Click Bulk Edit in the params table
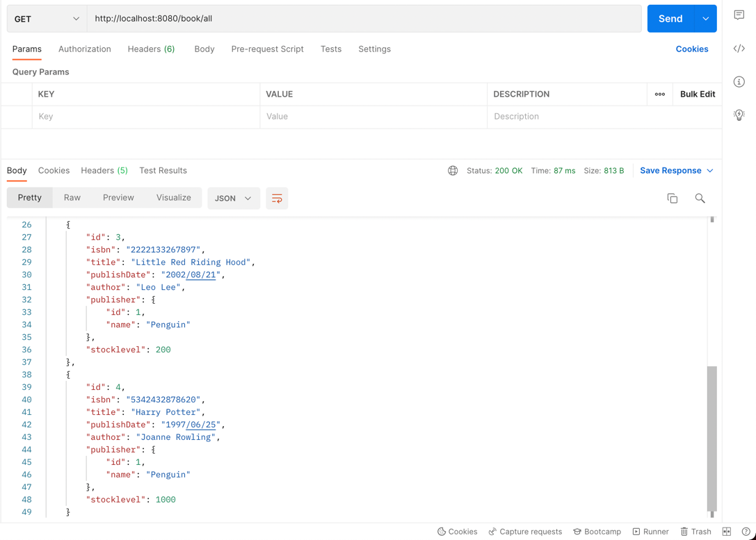Image resolution: width=756 pixels, height=540 pixels. pos(697,94)
